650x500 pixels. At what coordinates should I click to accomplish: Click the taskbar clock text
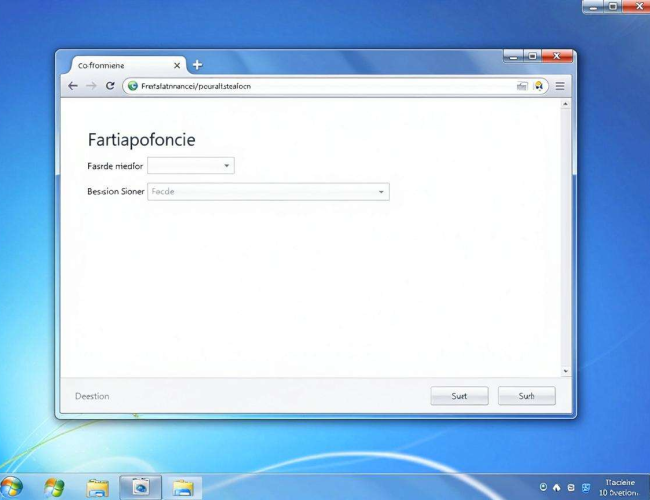(x=619, y=488)
